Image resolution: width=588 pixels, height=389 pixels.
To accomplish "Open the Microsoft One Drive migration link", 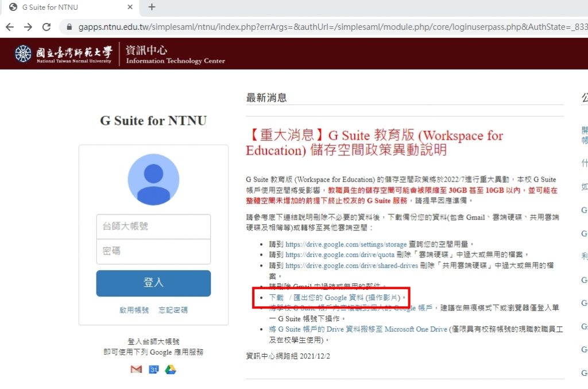I will point(358,329).
